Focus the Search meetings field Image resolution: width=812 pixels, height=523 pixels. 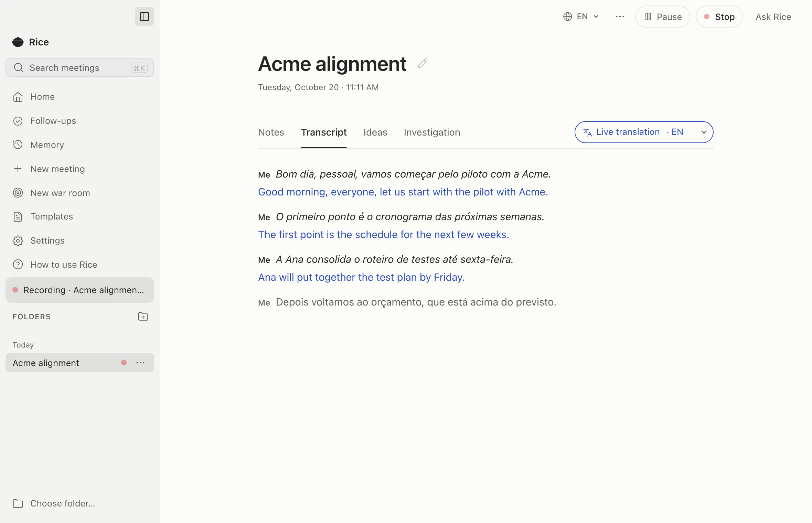click(80, 67)
